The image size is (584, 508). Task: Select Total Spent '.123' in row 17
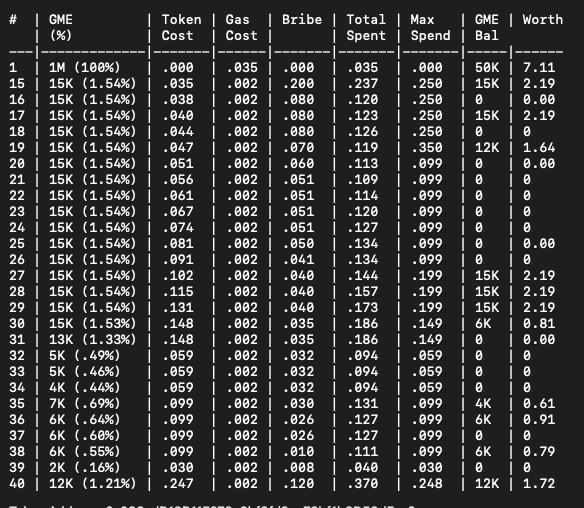pos(362,115)
